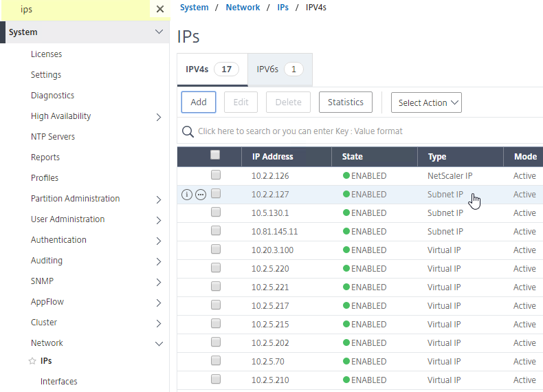Expand Authentication submenu arrow
Screen dimensions: 543x392
[159, 241]
